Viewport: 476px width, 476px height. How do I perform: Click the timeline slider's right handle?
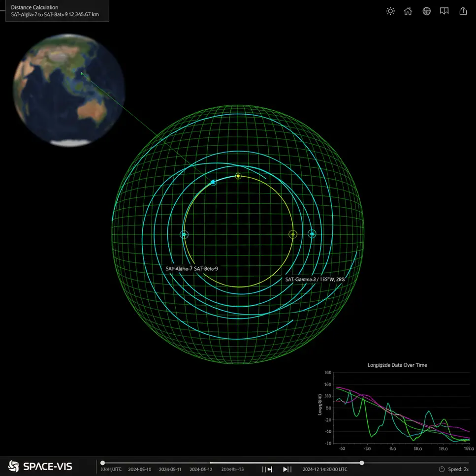362,463
